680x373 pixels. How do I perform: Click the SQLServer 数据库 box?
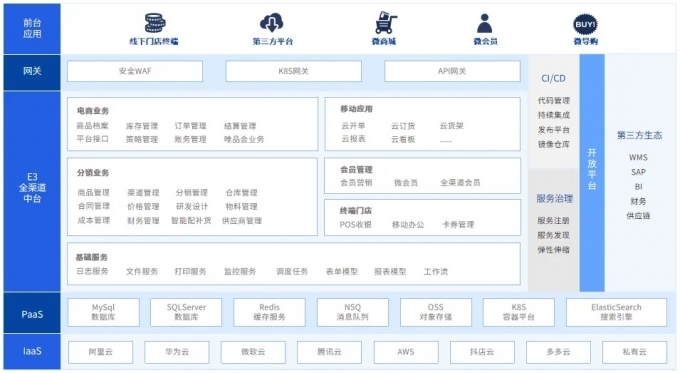(x=186, y=312)
